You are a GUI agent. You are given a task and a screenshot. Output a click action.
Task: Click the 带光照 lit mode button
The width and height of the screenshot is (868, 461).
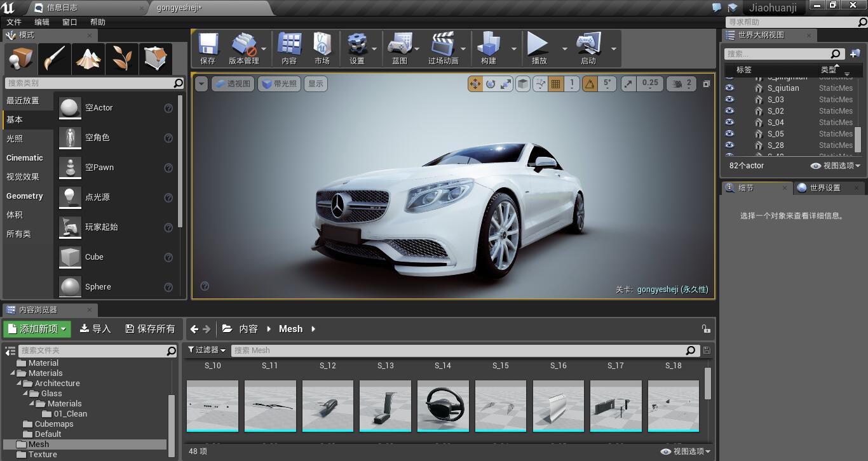tap(279, 84)
